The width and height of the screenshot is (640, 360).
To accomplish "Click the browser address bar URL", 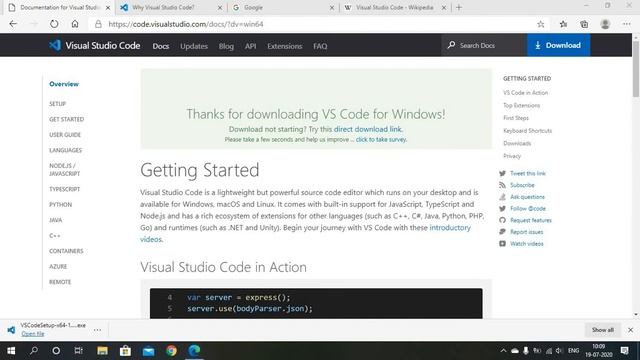I will (x=186, y=24).
